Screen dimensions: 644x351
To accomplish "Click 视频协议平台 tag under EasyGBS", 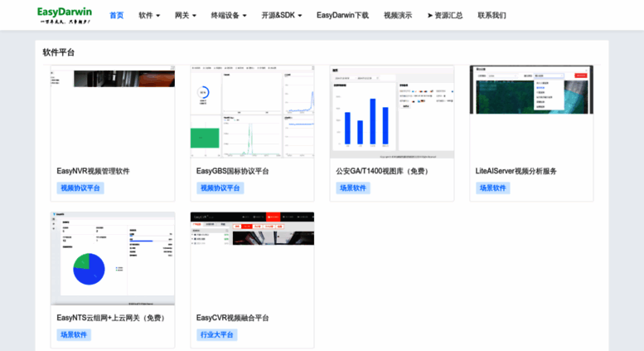I will tap(220, 188).
